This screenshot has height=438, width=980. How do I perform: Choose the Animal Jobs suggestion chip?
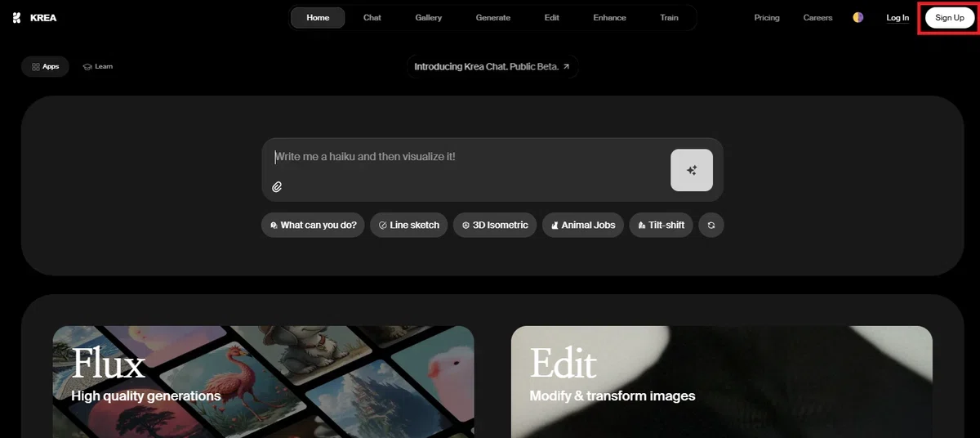(x=583, y=225)
